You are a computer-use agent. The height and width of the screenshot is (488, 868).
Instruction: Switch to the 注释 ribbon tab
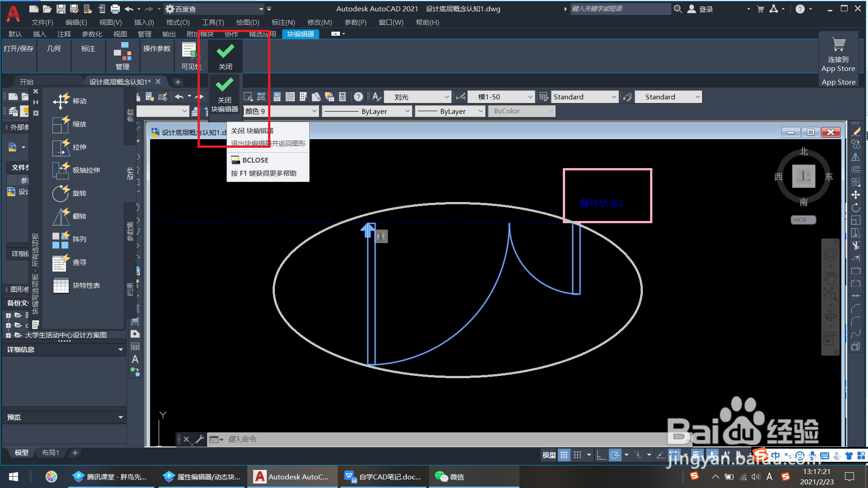tap(64, 34)
